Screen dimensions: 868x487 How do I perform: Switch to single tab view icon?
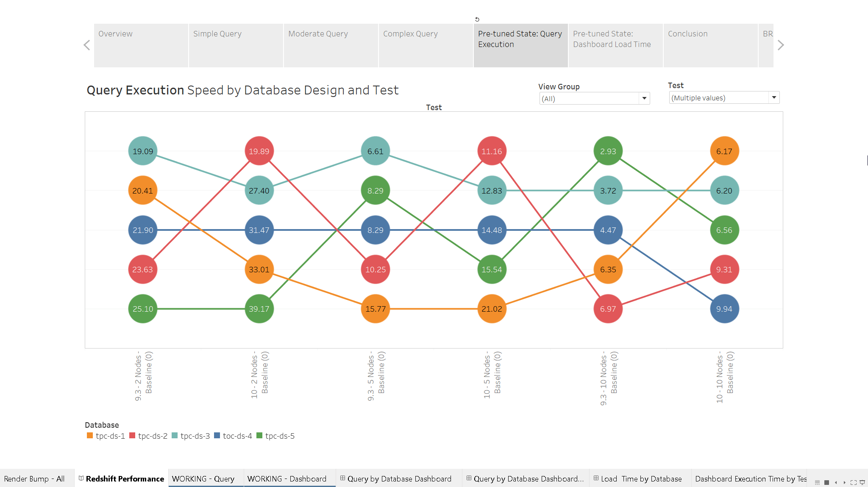tap(826, 482)
